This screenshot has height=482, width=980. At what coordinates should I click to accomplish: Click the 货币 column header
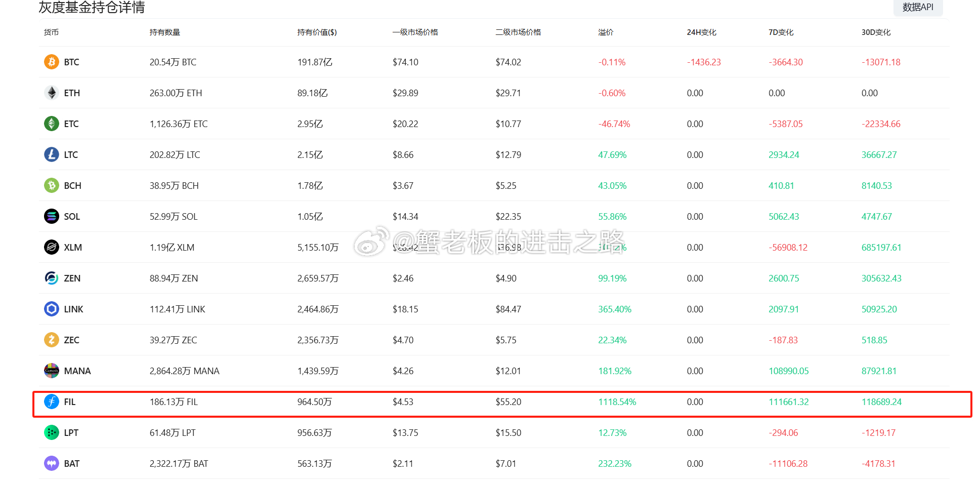[x=51, y=32]
